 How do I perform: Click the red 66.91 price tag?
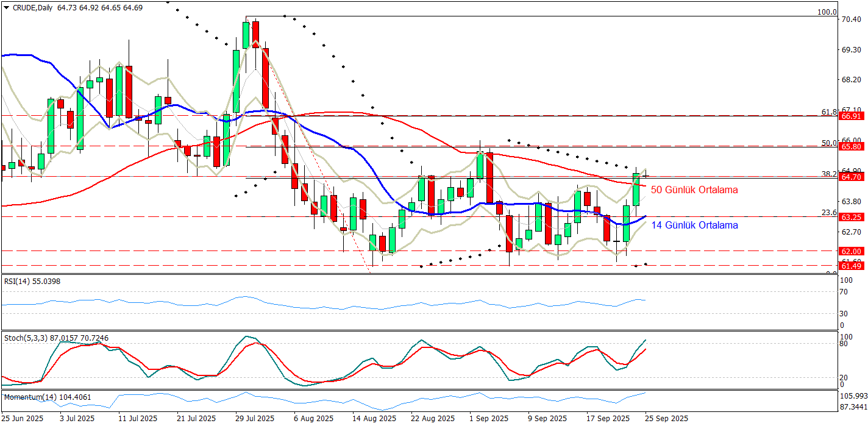(850, 116)
